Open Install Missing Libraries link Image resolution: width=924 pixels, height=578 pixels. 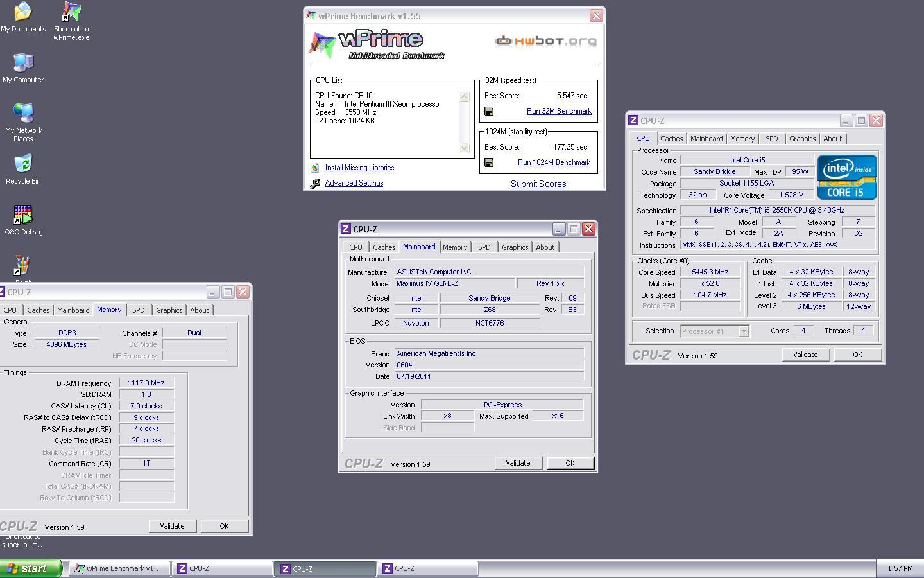359,168
